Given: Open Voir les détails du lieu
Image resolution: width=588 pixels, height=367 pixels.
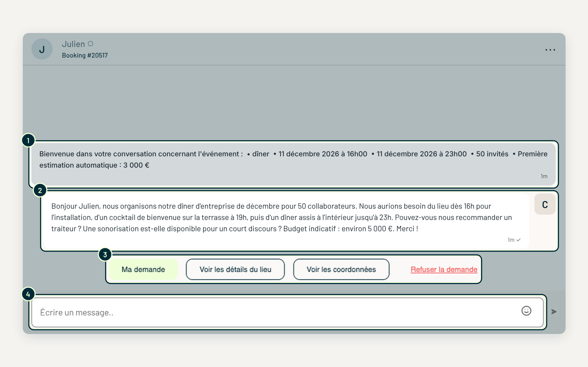Looking at the screenshot, I should click(235, 269).
